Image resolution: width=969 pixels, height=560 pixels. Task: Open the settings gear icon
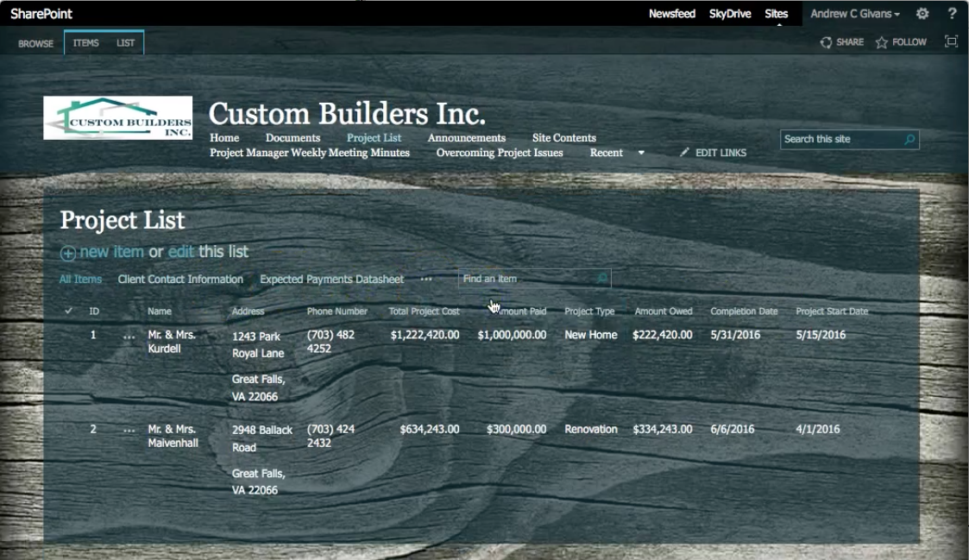(x=922, y=14)
